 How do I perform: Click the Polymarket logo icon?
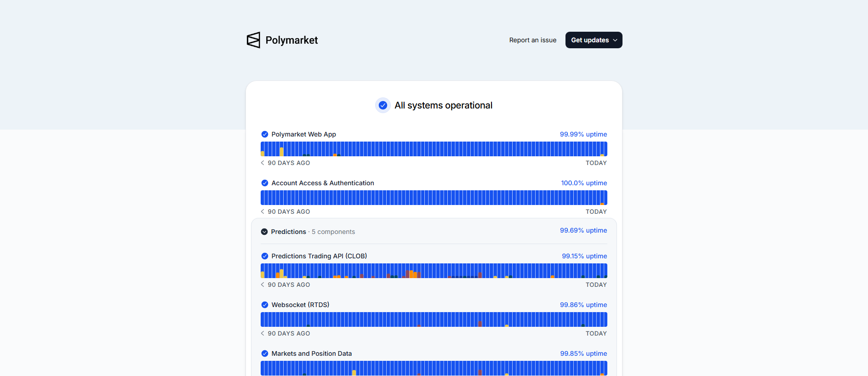(x=253, y=40)
